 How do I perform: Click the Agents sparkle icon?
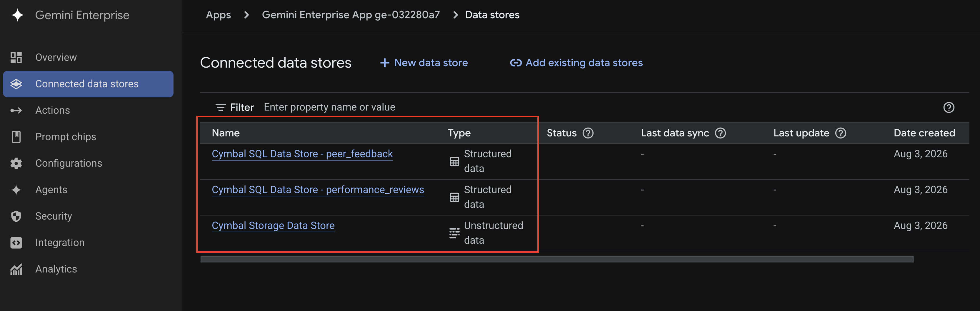(x=16, y=190)
